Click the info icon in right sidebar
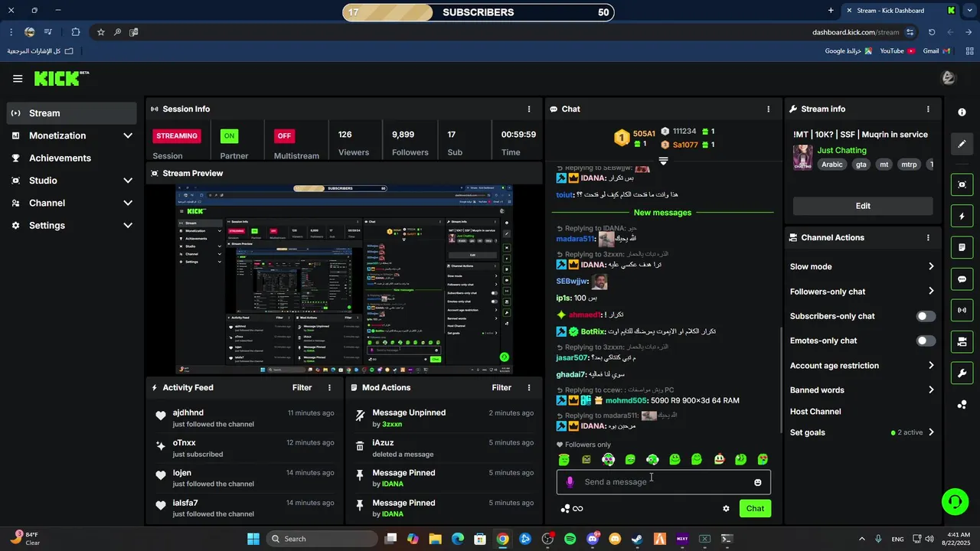Image resolution: width=980 pixels, height=551 pixels. click(962, 112)
